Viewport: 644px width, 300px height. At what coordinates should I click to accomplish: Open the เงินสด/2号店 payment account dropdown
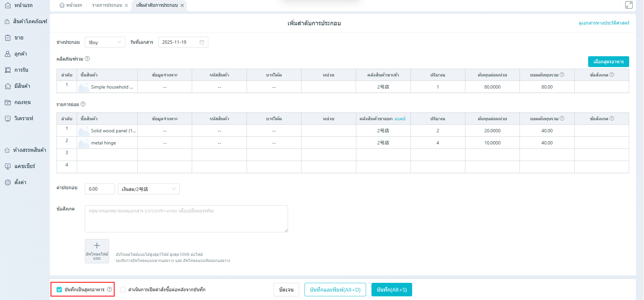pos(148,189)
